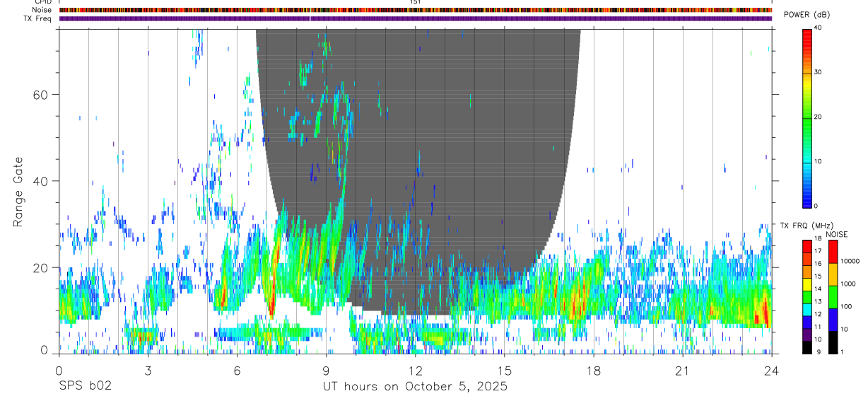
Task: Click the 'TX Freq' row label at top left
Action: coord(37,18)
